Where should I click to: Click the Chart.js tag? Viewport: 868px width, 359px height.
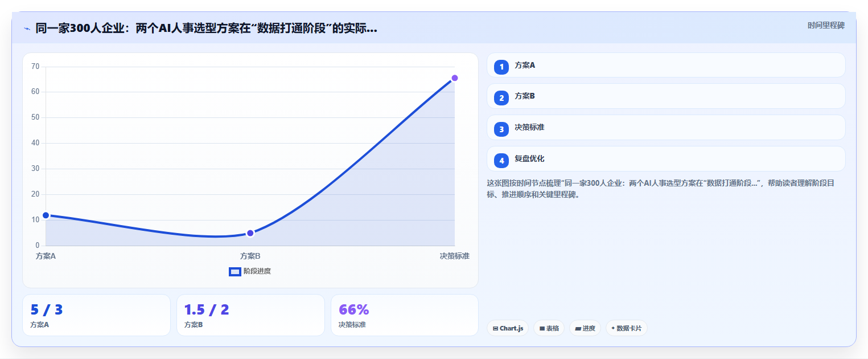(x=508, y=328)
